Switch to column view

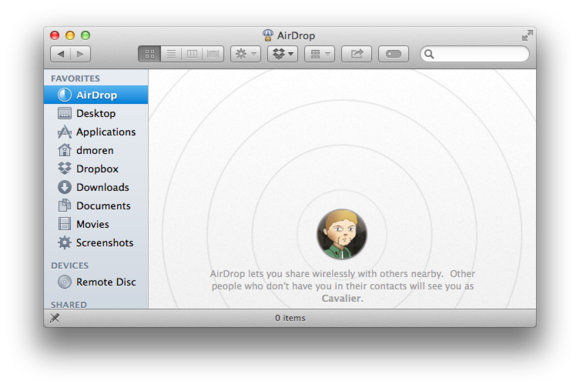(192, 54)
